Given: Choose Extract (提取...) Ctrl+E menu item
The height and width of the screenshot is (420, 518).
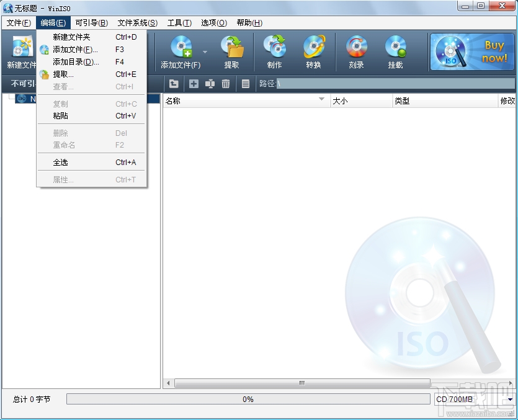Looking at the screenshot, I should click(92, 74).
